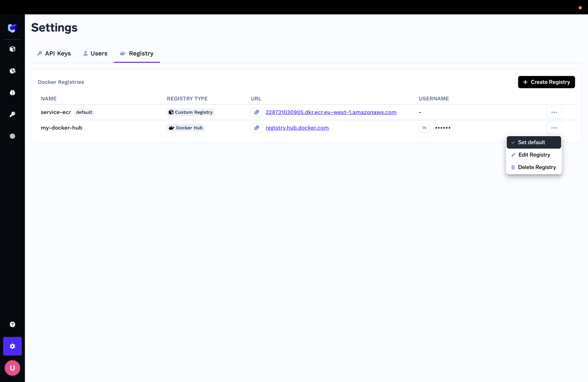
Task: Choose Delete Registry from the menu
Action: coord(534,167)
